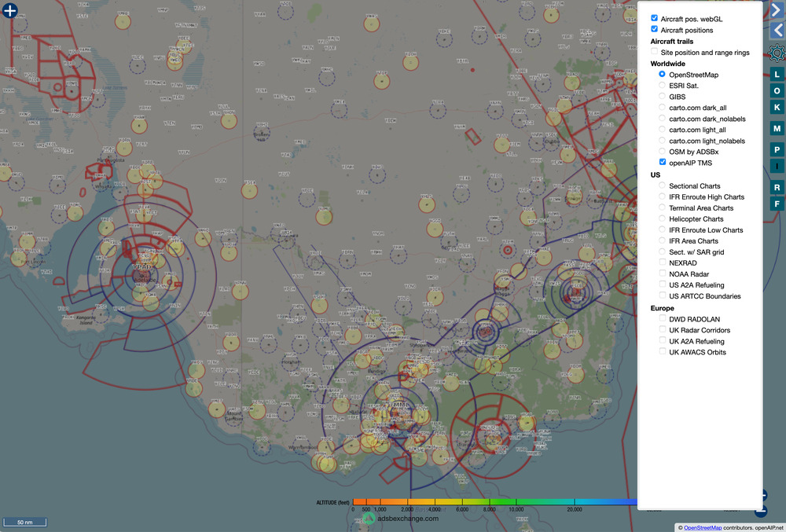Uncheck the Aircraft positions layer

(655, 29)
